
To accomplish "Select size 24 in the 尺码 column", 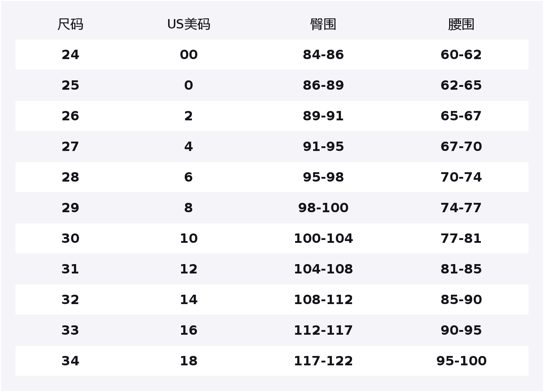I will point(70,55).
